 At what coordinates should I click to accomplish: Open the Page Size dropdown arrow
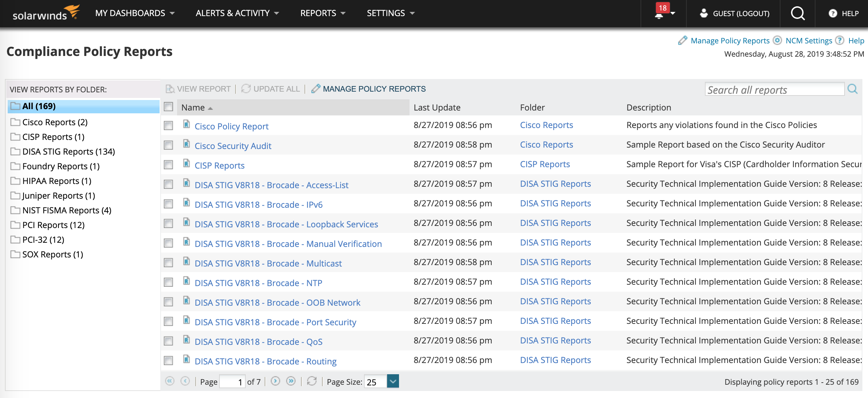pyautogui.click(x=393, y=381)
